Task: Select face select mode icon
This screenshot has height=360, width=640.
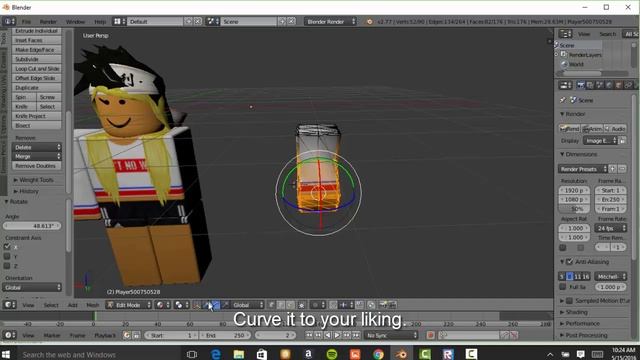Action: pos(290,305)
